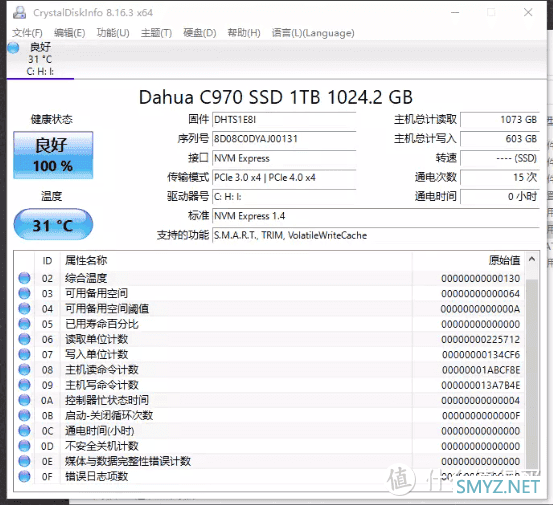Open the 语言(L)(Language) menu
553x506 pixels.
pyautogui.click(x=313, y=33)
